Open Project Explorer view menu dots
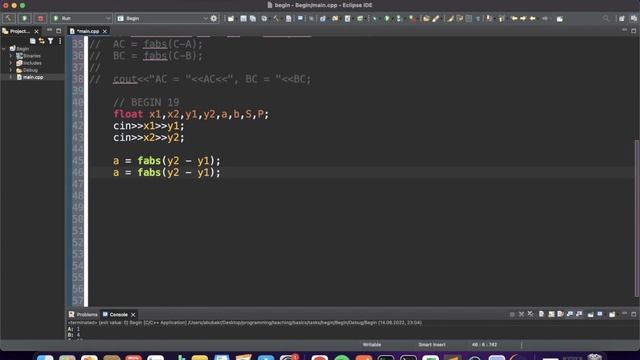Screen dimensions: 640x360 60,41
